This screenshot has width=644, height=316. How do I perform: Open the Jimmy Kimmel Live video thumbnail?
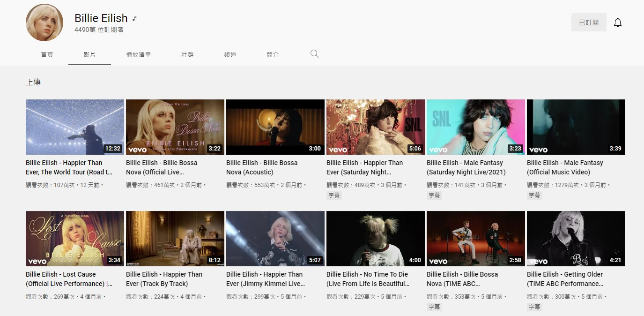[x=275, y=239]
